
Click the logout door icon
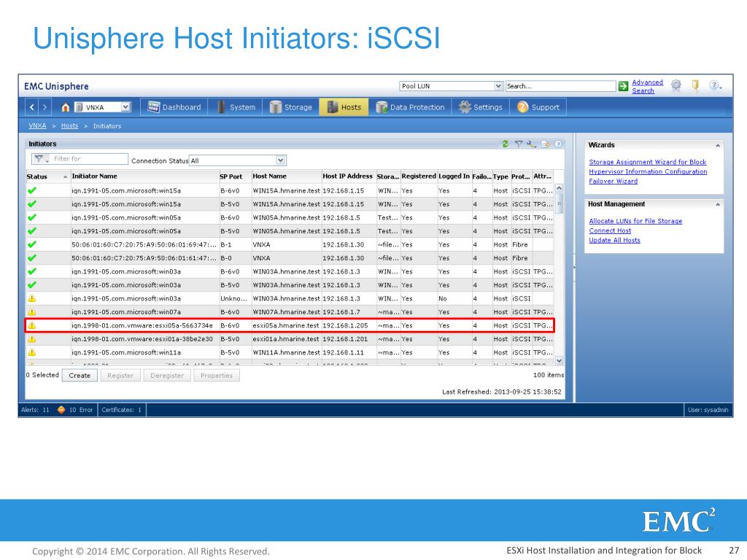pyautogui.click(x=695, y=85)
